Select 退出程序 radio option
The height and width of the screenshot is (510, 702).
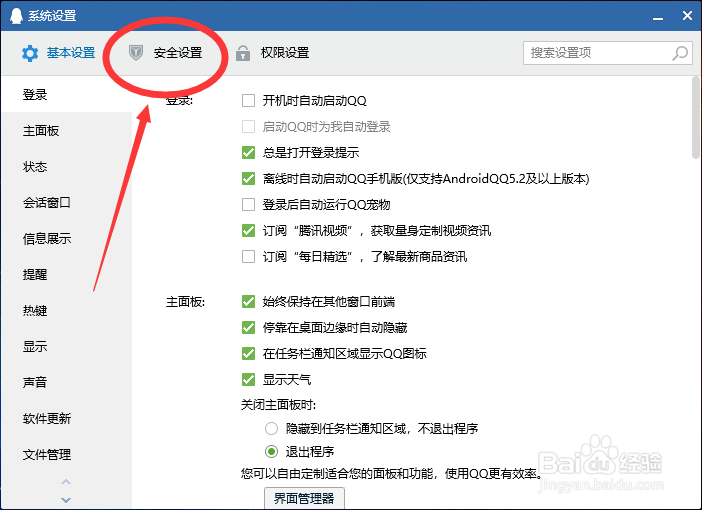271,451
